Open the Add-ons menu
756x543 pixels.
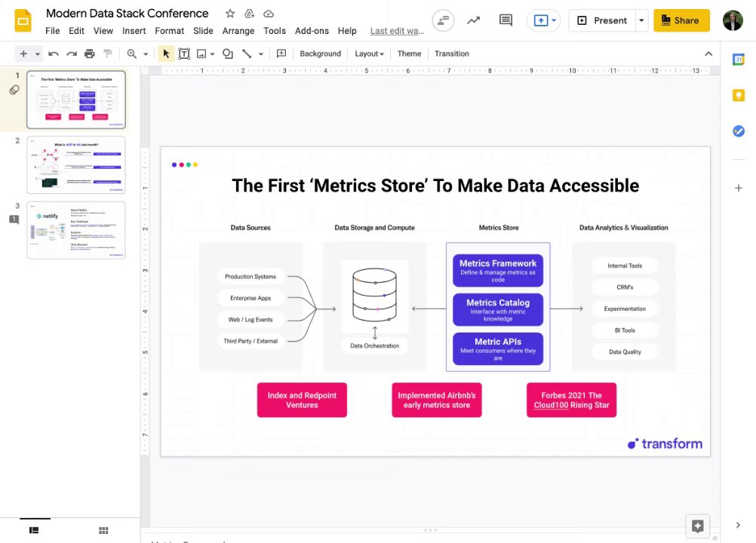click(312, 31)
